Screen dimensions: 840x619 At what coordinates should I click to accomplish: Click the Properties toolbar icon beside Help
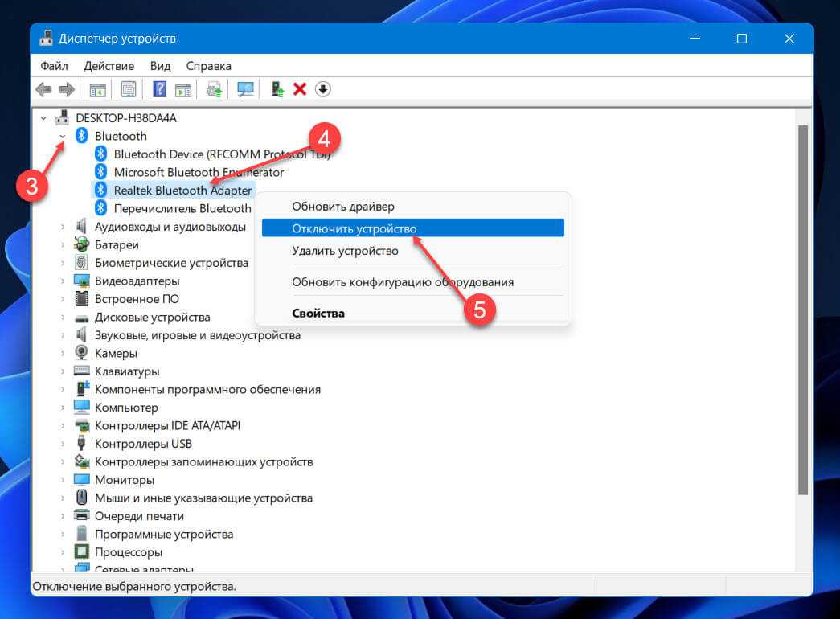point(129,89)
